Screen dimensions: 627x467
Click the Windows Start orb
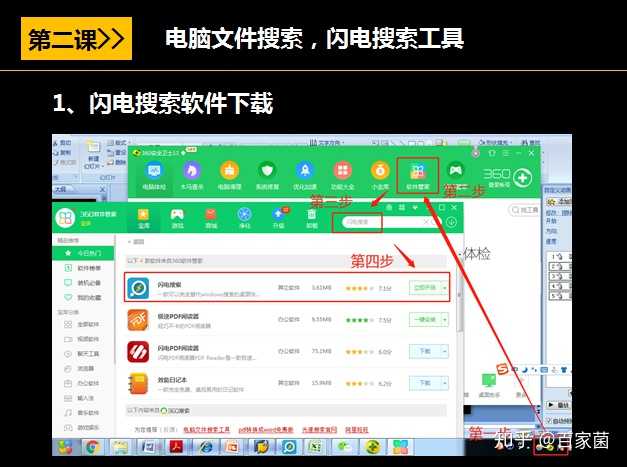click(65, 447)
